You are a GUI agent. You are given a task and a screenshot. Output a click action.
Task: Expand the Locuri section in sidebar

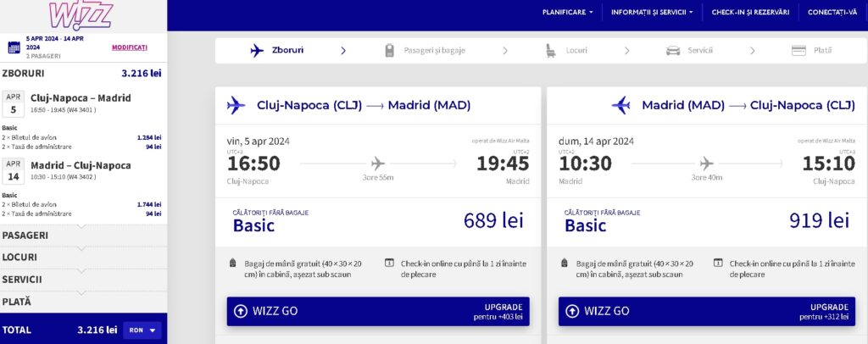point(83,258)
